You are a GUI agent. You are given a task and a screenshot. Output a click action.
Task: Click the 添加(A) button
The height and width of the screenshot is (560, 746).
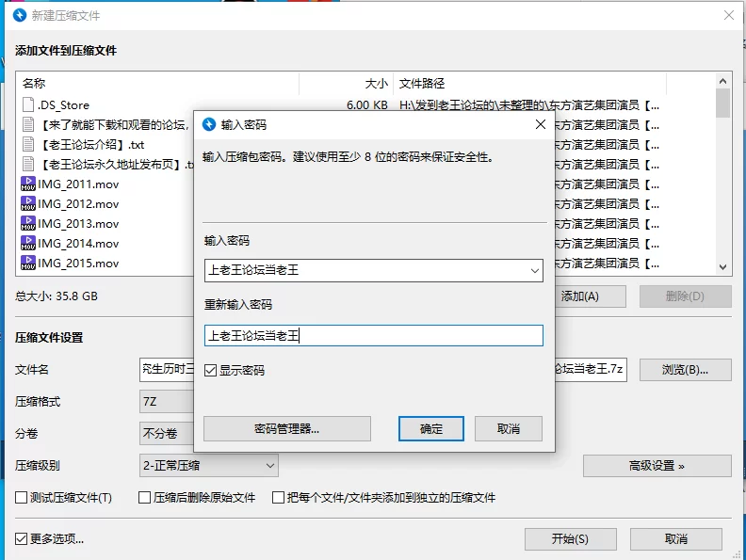(590, 296)
